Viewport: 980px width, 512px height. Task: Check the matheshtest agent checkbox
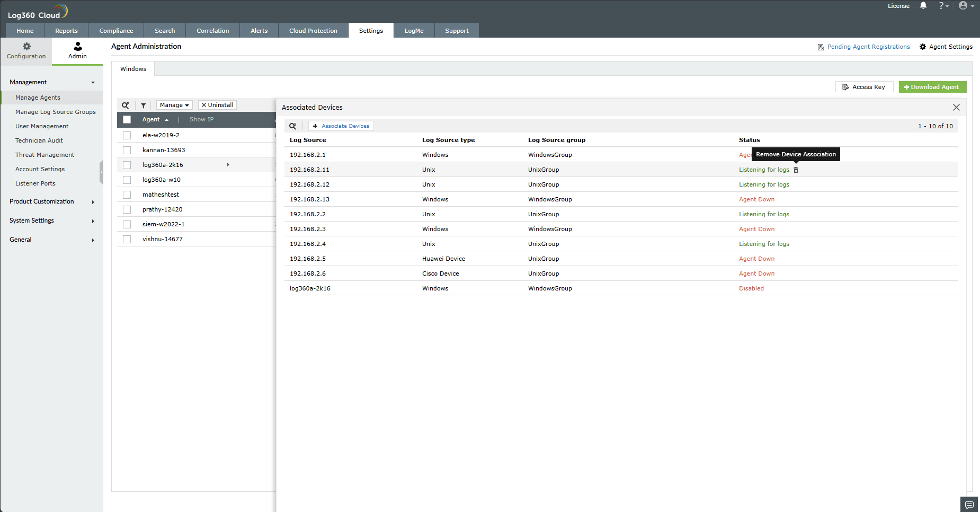coord(127,195)
